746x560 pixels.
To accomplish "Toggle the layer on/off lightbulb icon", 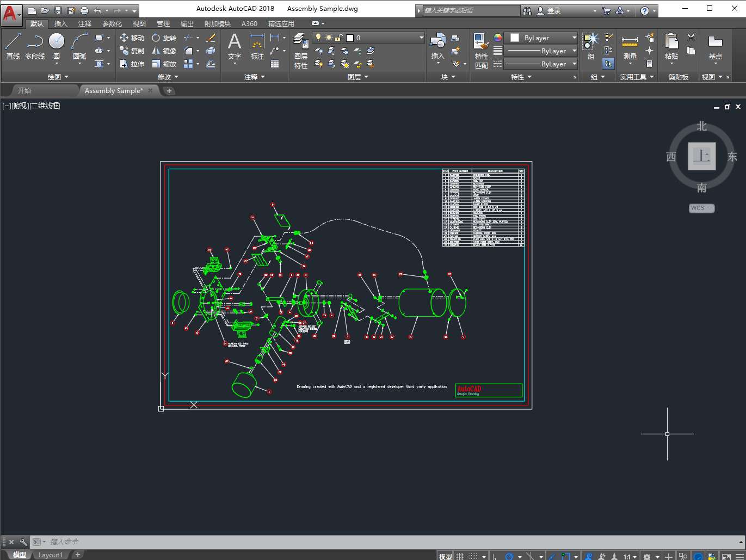I will (318, 38).
